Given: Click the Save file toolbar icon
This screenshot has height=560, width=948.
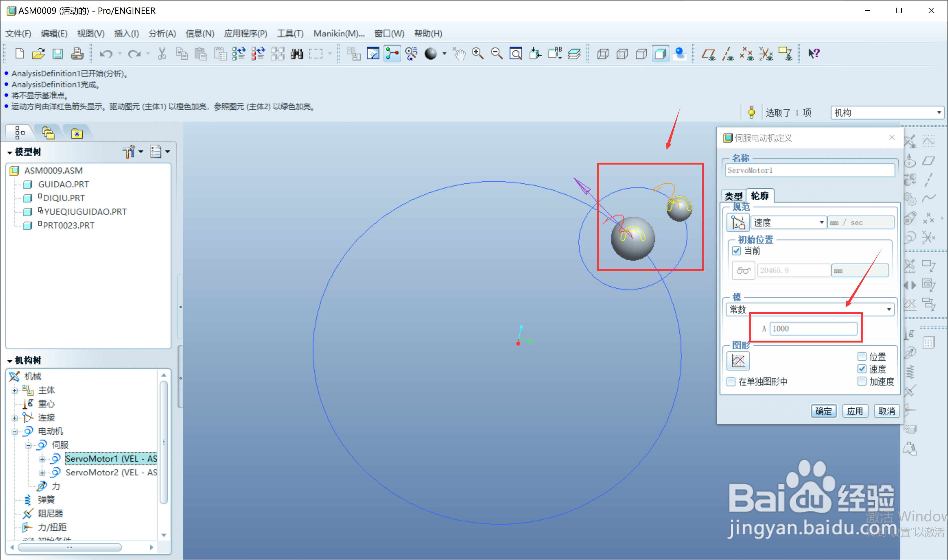Looking at the screenshot, I should [57, 54].
